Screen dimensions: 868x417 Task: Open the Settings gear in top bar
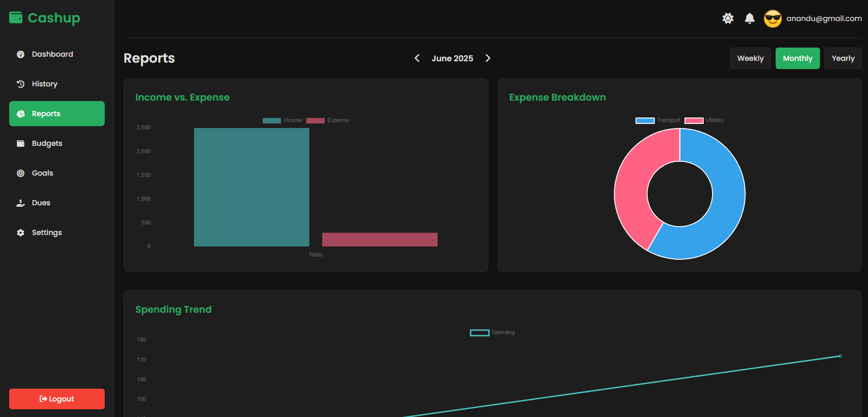point(728,18)
